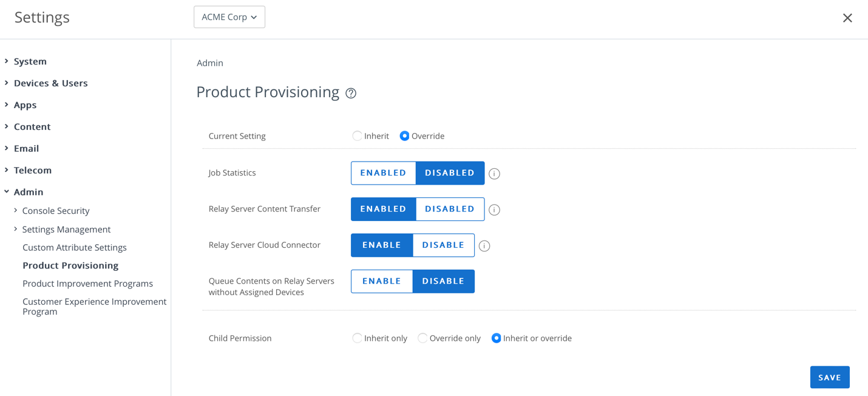Close the Settings dialog with X

[847, 18]
